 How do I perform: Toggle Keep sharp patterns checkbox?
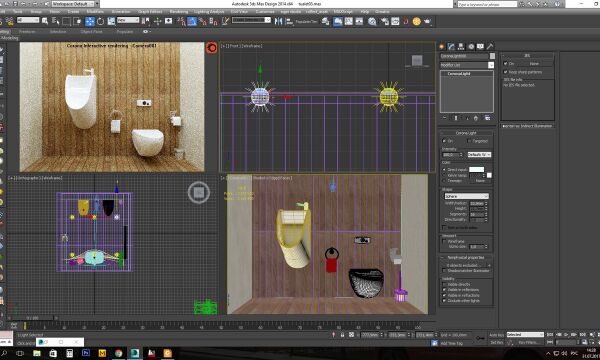coord(505,72)
